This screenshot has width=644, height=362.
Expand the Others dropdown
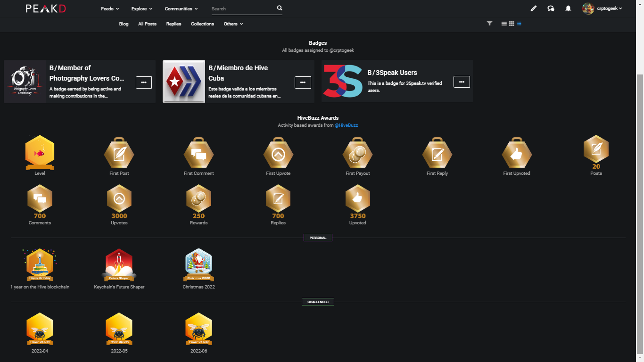(x=233, y=24)
